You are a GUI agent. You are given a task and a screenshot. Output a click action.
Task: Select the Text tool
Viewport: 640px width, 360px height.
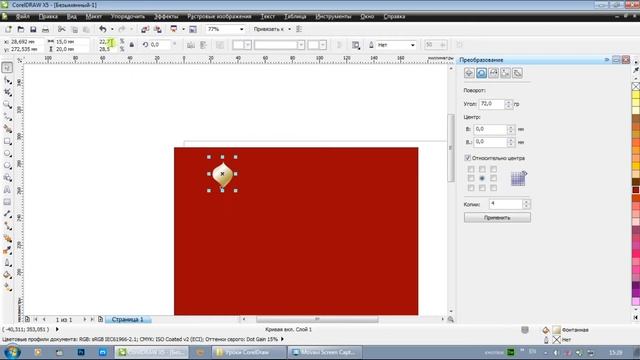click(7, 190)
